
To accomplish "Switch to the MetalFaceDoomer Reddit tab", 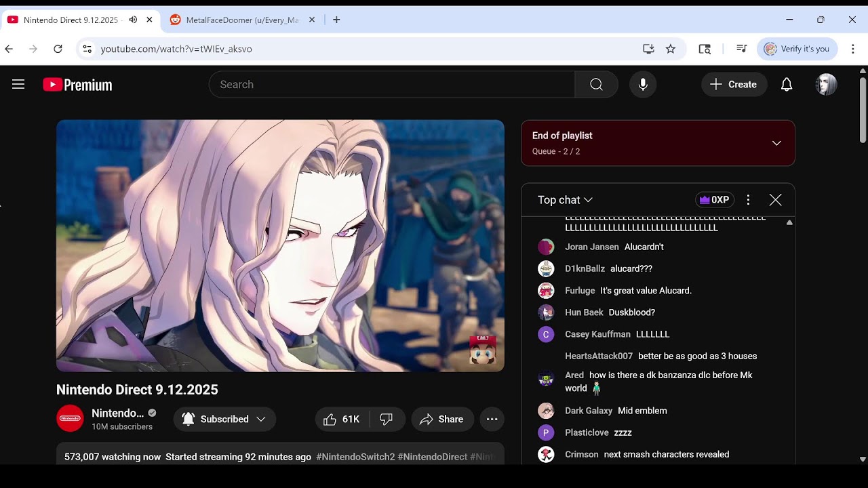I will [243, 20].
